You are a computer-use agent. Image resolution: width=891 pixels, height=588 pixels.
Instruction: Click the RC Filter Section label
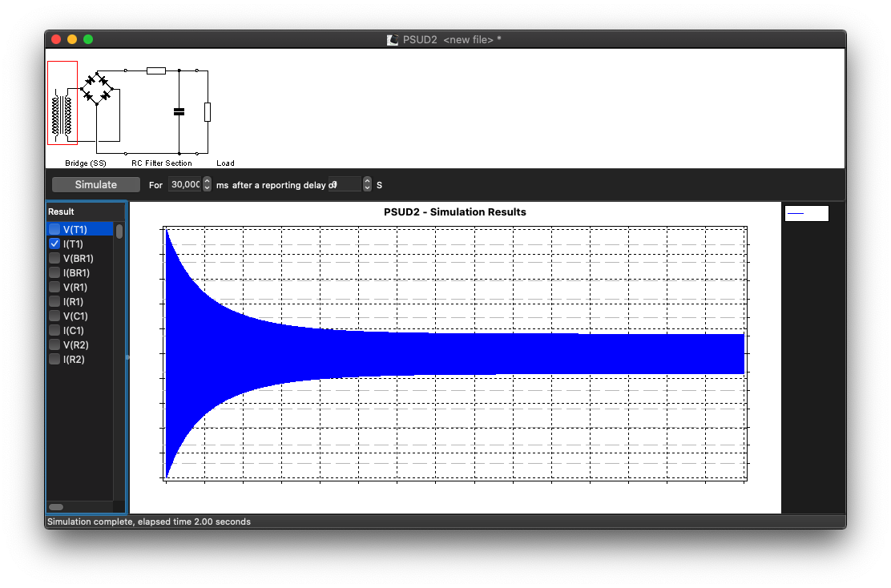(162, 163)
